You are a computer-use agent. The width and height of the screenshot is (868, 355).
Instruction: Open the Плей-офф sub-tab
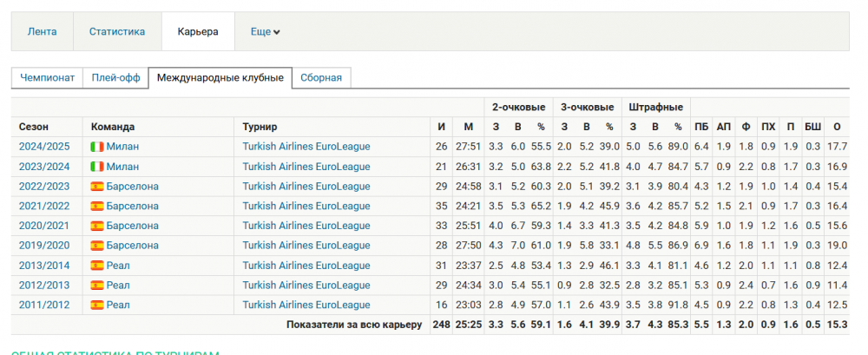coord(116,78)
